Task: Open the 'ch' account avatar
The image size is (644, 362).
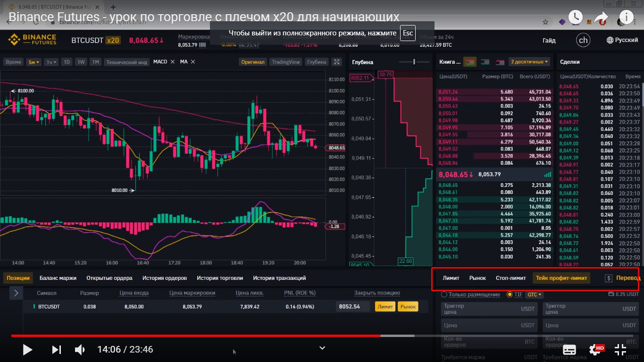Action: 583,40
